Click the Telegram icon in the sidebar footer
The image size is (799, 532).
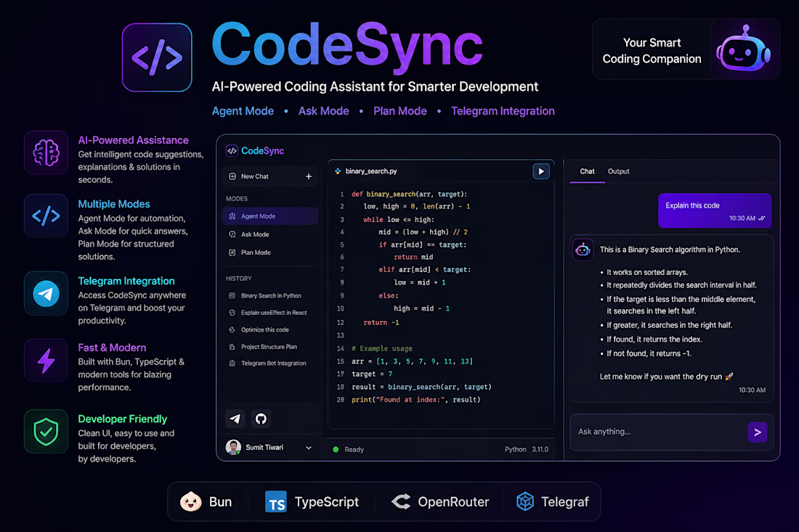coord(235,419)
